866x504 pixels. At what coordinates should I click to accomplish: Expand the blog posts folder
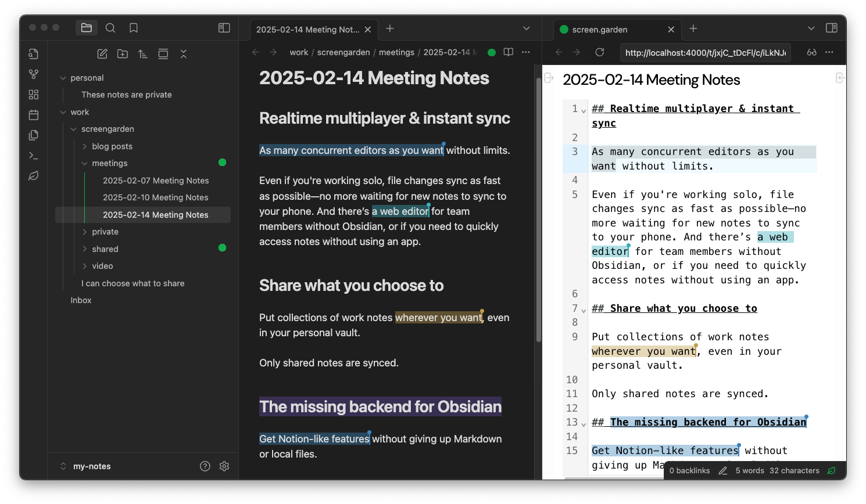[85, 146]
